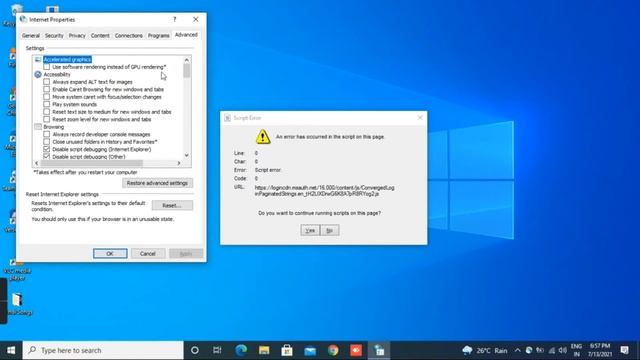
Task: Check Reset zoom level for new windows
Action: pyautogui.click(x=47, y=119)
